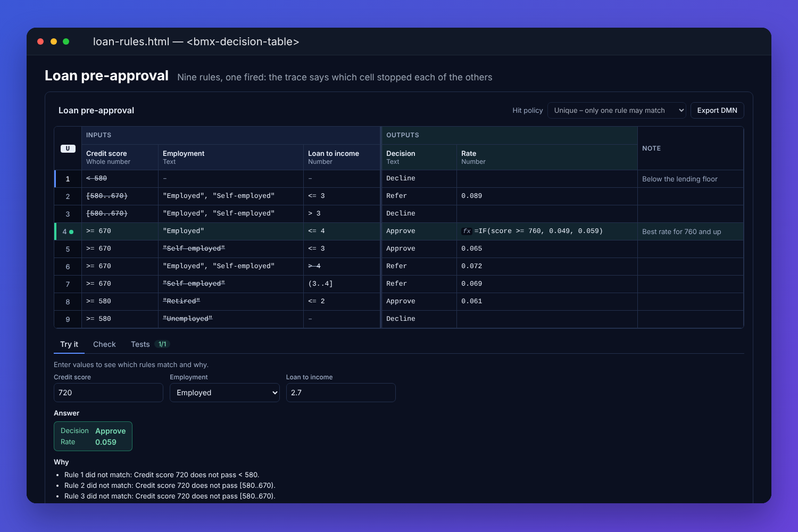Screen dimensions: 798x532
Task: Click the U hit-policy badge in table corner
Action: pos(68,148)
